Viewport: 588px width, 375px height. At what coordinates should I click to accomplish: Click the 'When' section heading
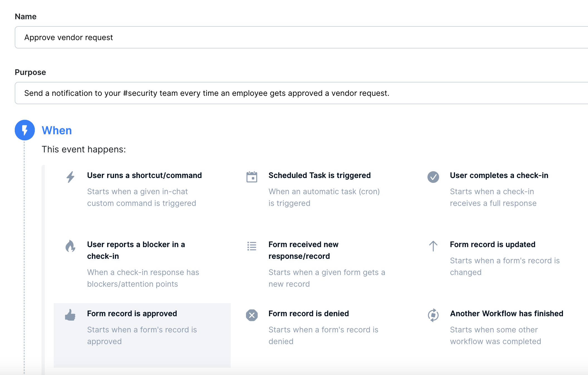pos(57,130)
